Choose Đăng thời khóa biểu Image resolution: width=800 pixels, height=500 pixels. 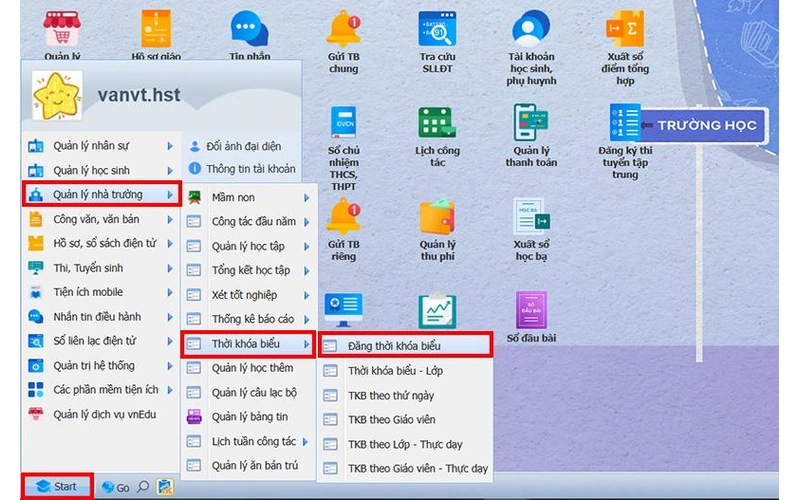[x=406, y=345]
